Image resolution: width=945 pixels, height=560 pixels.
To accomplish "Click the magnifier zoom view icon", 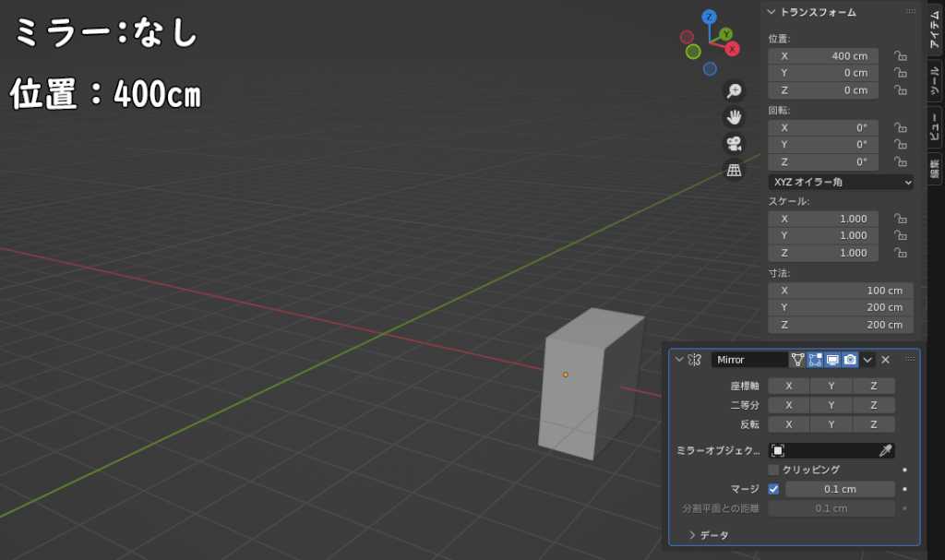I will (734, 91).
